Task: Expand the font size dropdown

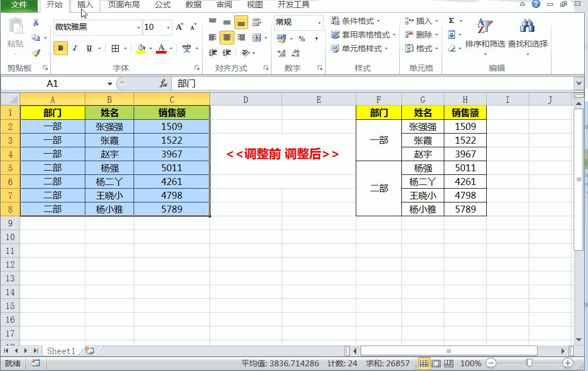Action: pos(168,26)
